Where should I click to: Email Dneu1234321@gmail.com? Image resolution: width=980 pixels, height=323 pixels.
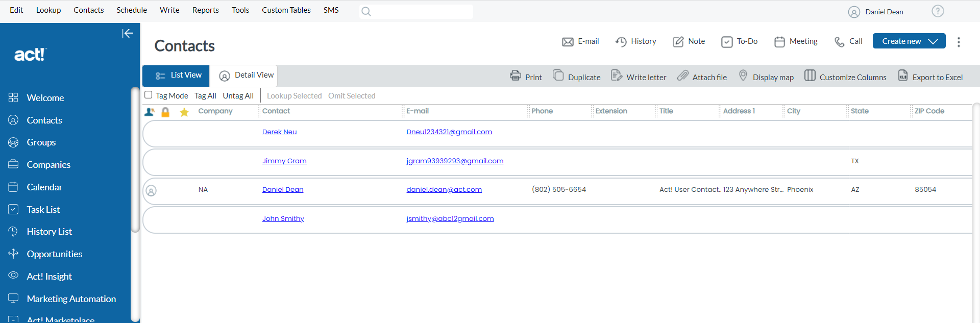[449, 132]
